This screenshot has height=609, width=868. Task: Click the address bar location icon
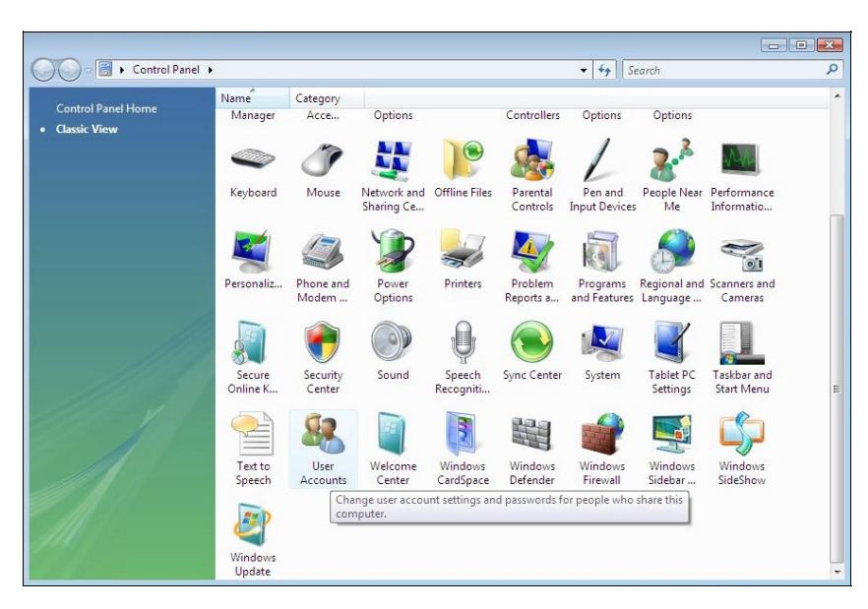105,69
